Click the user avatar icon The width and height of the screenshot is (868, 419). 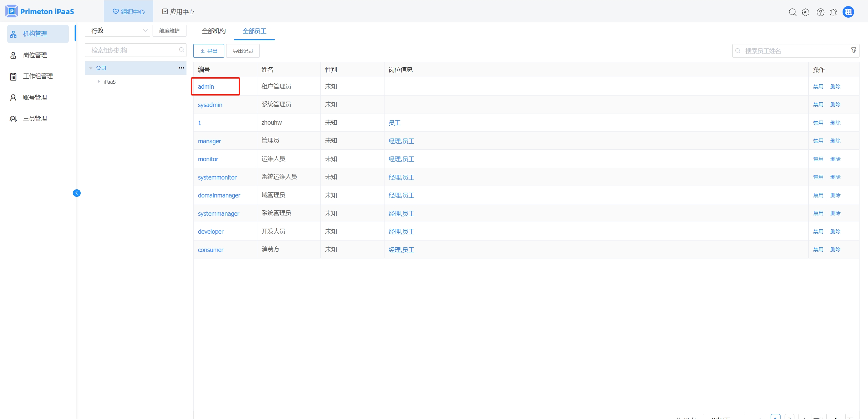tap(848, 12)
